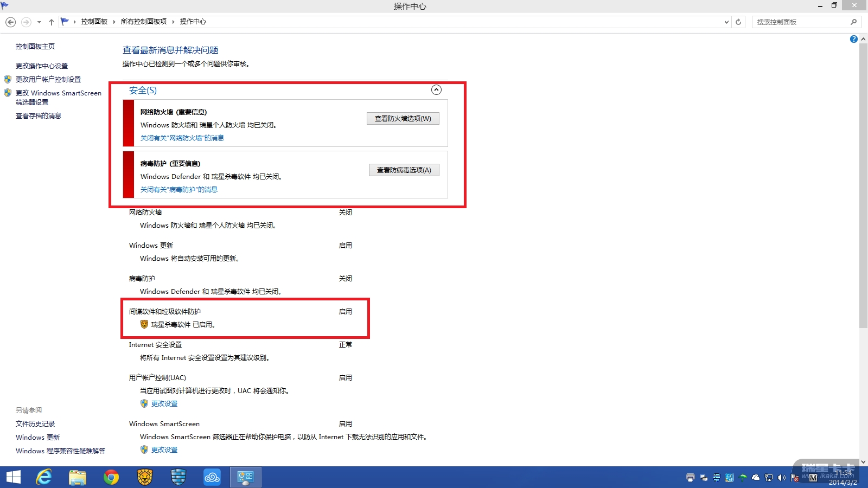Open 更改用户帐户控制设置 link
Viewport: 868px width, 488px height.
[48, 80]
